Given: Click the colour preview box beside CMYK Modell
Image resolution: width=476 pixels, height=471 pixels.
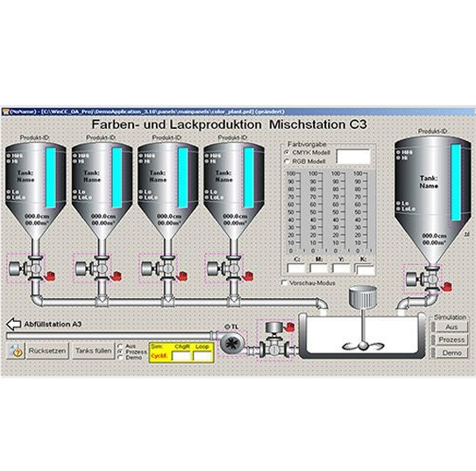Looking at the screenshot, I should point(353,156).
